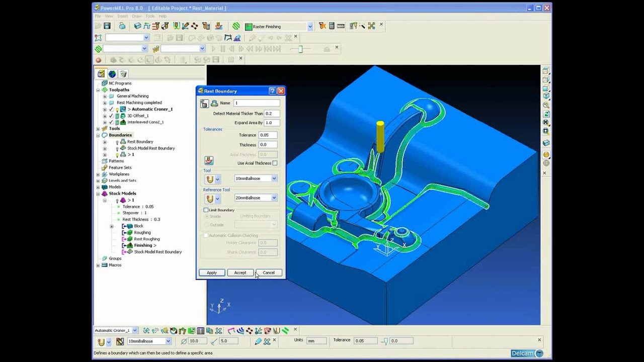Click the thickness preferences icon in Tolerances section
The width and height of the screenshot is (644, 362).
[209, 160]
